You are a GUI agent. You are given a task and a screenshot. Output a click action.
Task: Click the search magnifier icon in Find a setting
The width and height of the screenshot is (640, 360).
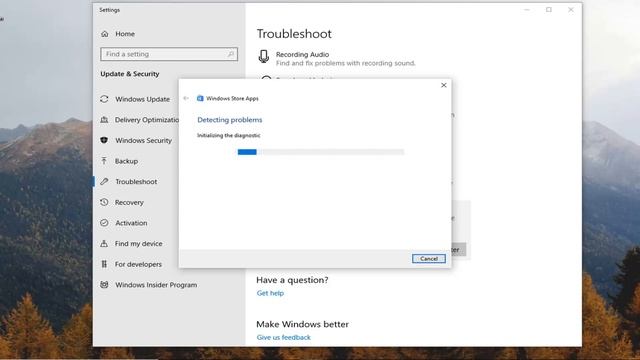pyautogui.click(x=231, y=54)
